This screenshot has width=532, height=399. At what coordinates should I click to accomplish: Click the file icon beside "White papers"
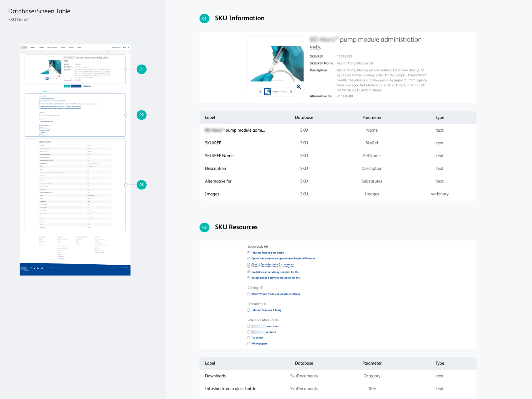tap(249, 343)
